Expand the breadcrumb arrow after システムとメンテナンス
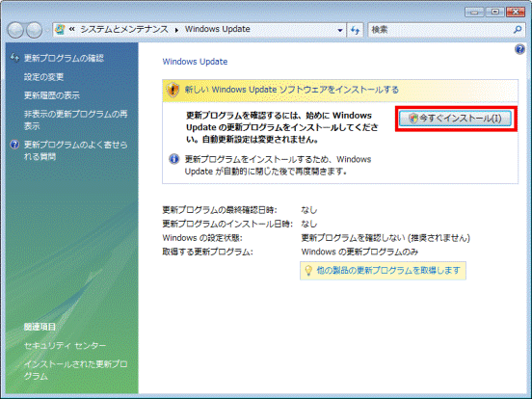This screenshot has height=399, width=532. [176, 30]
